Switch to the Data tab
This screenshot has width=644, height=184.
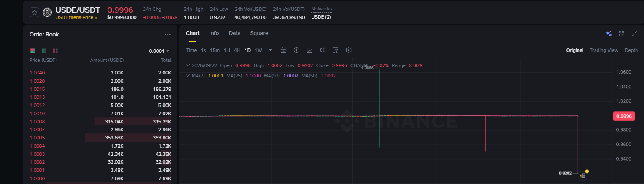pyautogui.click(x=234, y=33)
